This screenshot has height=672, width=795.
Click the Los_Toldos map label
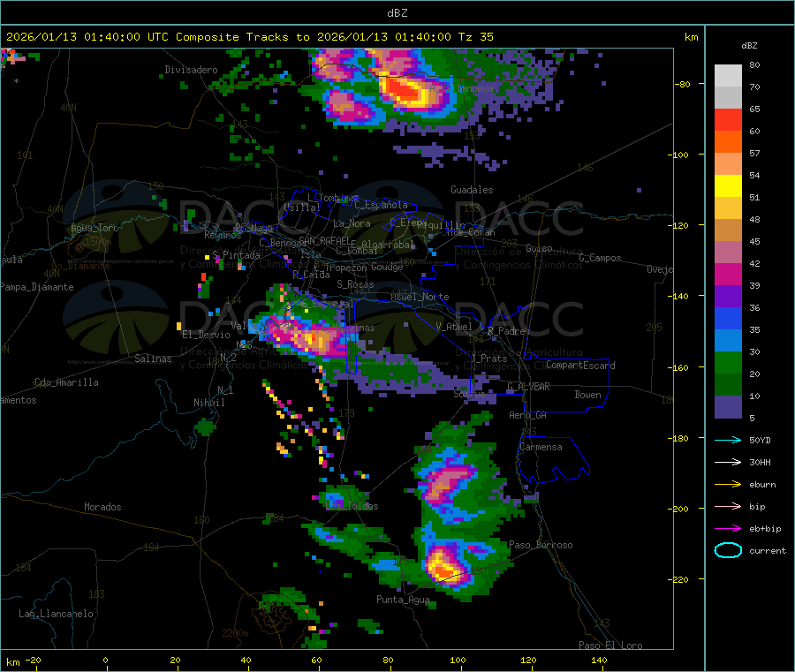[x=352, y=506]
